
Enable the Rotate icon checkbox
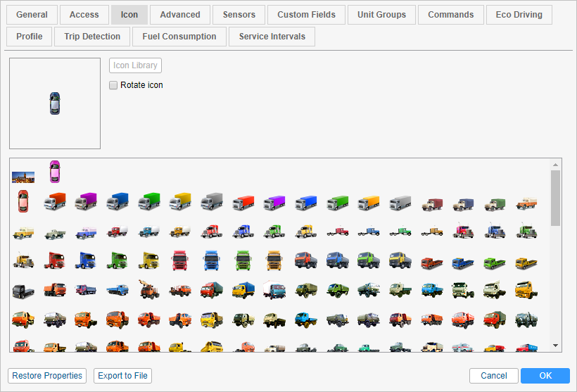tap(113, 85)
